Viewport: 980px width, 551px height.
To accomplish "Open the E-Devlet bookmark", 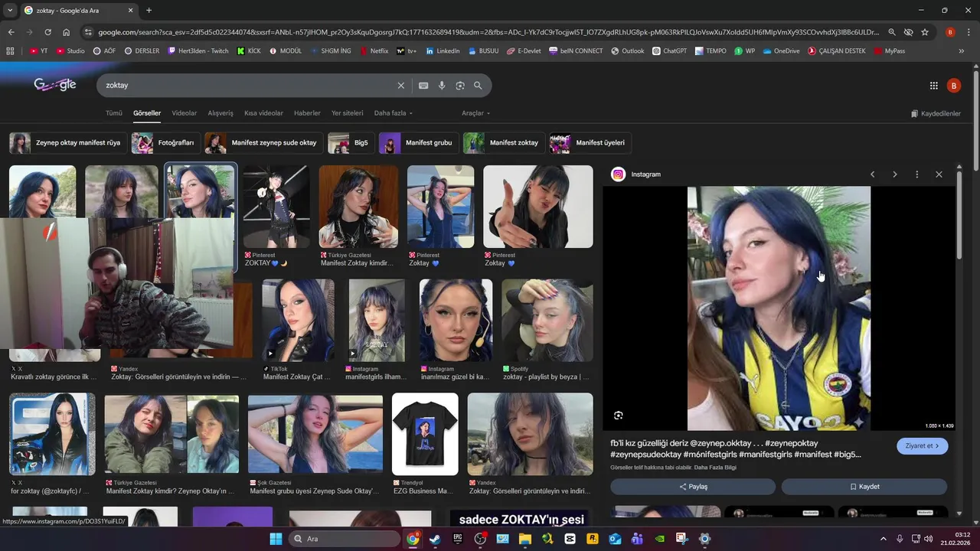I will coord(524,51).
